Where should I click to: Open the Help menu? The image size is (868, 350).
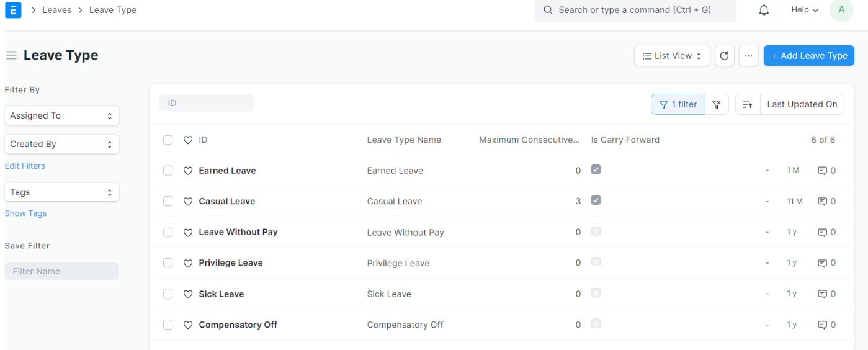(x=804, y=10)
